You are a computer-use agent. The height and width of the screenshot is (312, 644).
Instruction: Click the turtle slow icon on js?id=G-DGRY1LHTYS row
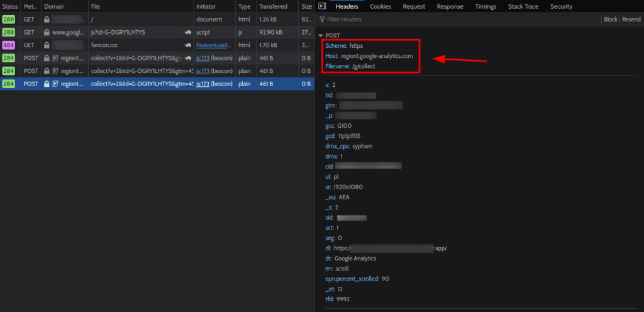point(188,32)
